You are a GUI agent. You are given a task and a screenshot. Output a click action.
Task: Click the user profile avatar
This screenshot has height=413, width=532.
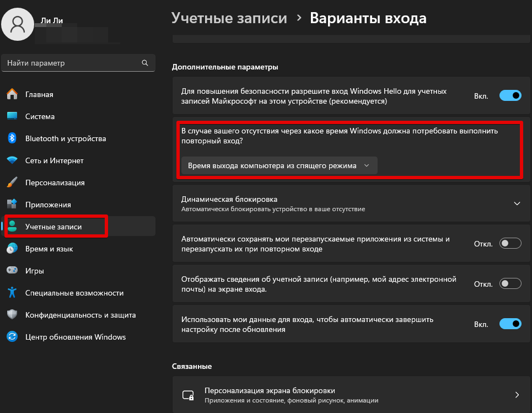coord(18,24)
